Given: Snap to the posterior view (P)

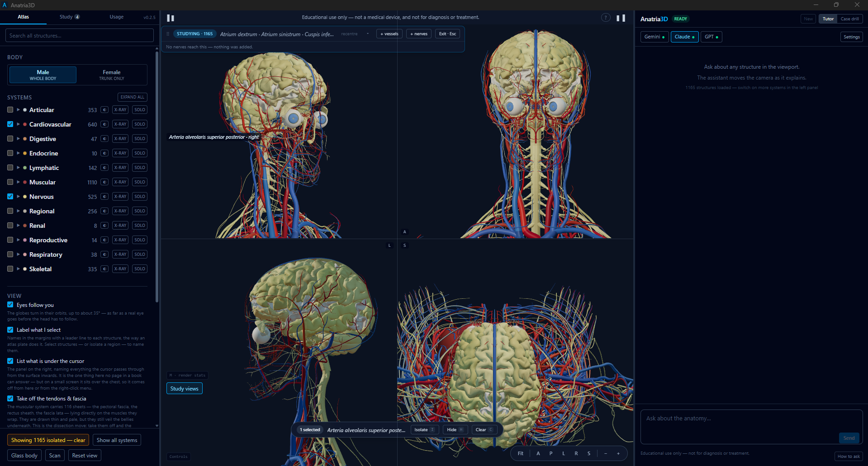Looking at the screenshot, I should pyautogui.click(x=551, y=453).
